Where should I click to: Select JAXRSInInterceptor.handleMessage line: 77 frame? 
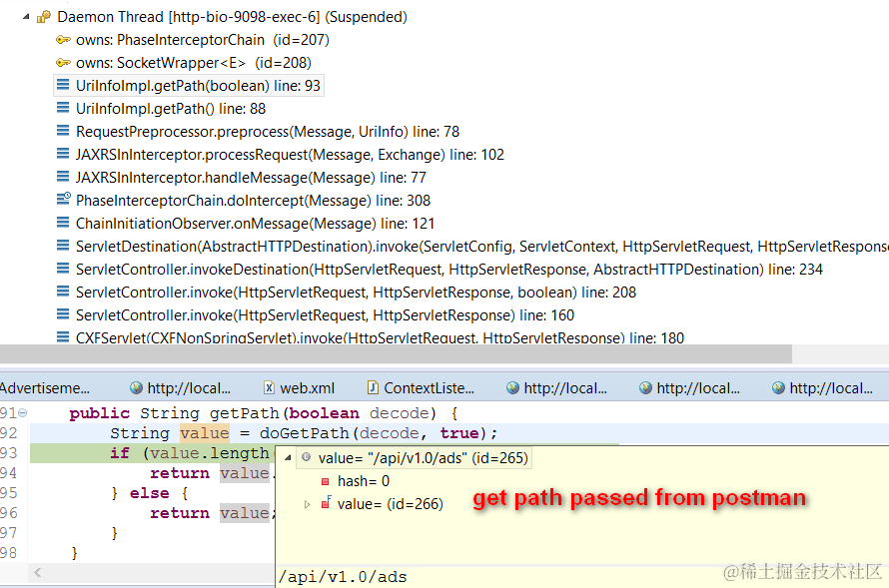[x=251, y=178]
